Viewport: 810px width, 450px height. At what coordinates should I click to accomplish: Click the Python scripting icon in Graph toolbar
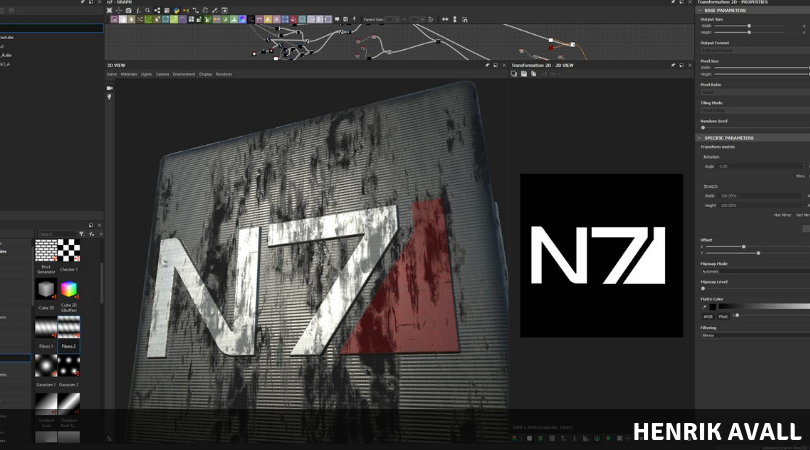pos(176,10)
